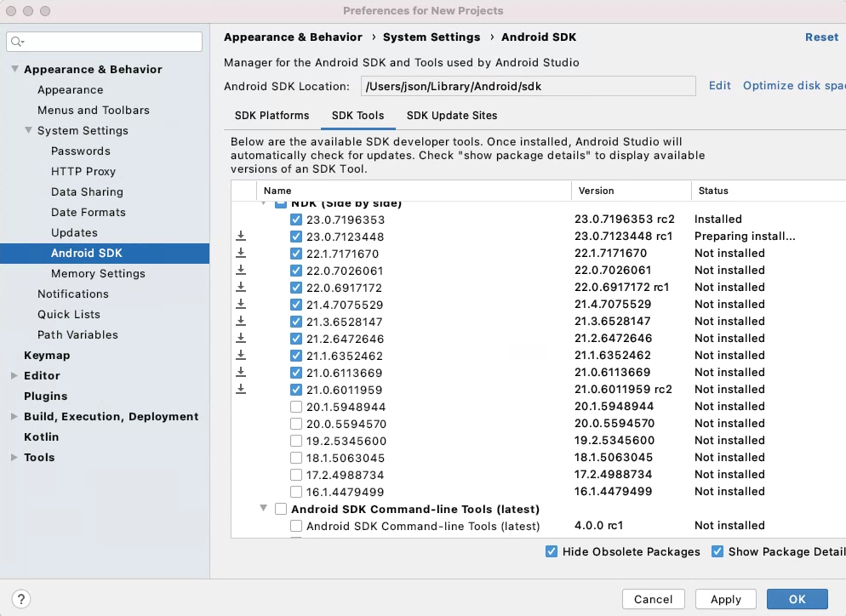Click the Apply button
This screenshot has height=616, width=846.
(726, 599)
